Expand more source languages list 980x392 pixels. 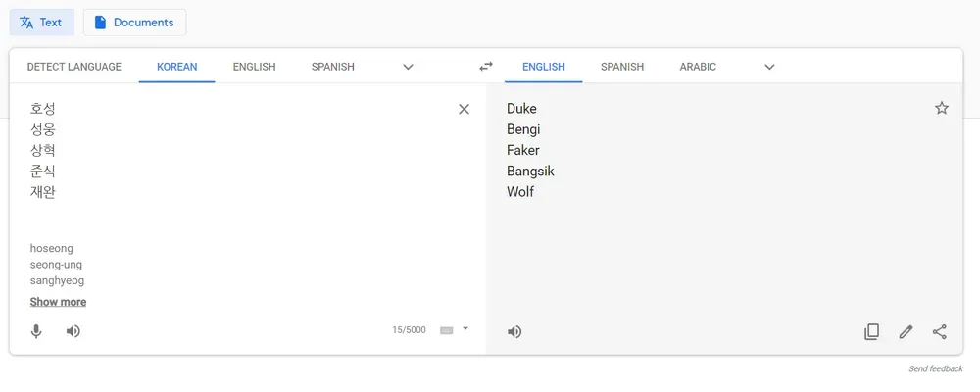[408, 67]
